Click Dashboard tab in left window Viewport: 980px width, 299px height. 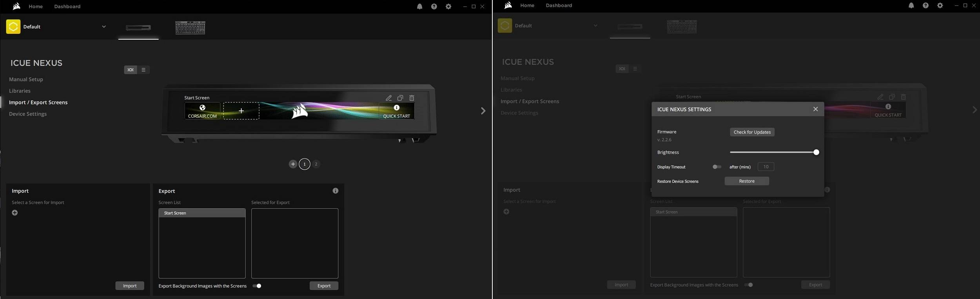pos(67,7)
